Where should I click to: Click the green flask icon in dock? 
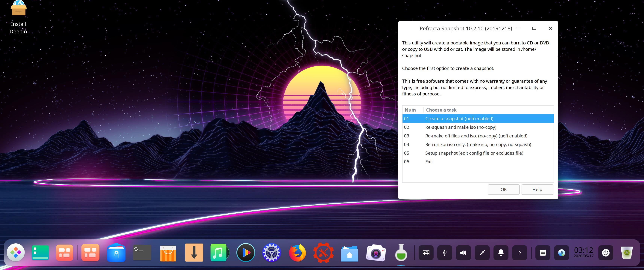click(401, 252)
